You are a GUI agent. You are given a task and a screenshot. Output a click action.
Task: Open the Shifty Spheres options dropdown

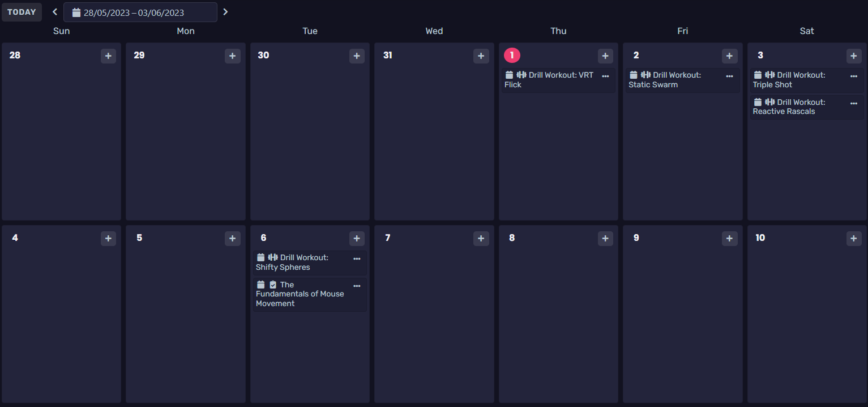pyautogui.click(x=357, y=258)
